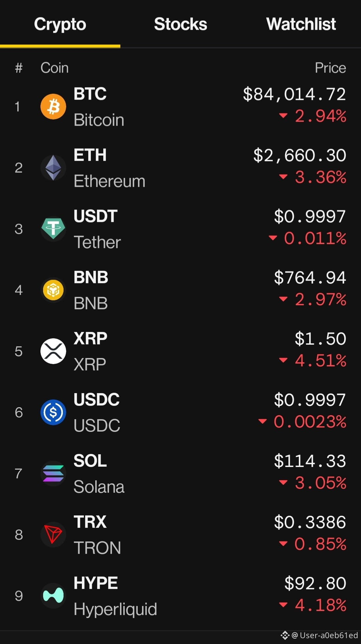Tap the Tether green logo icon
361x644 pixels.
[x=53, y=229]
